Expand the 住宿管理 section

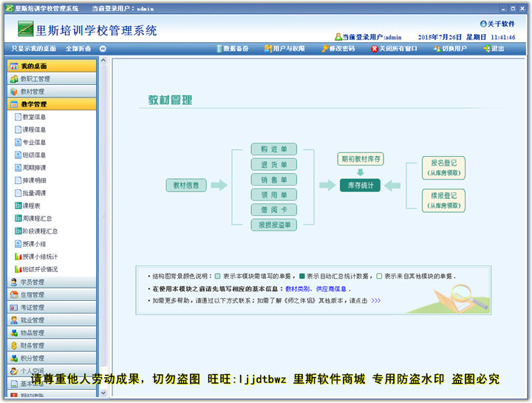(x=52, y=295)
